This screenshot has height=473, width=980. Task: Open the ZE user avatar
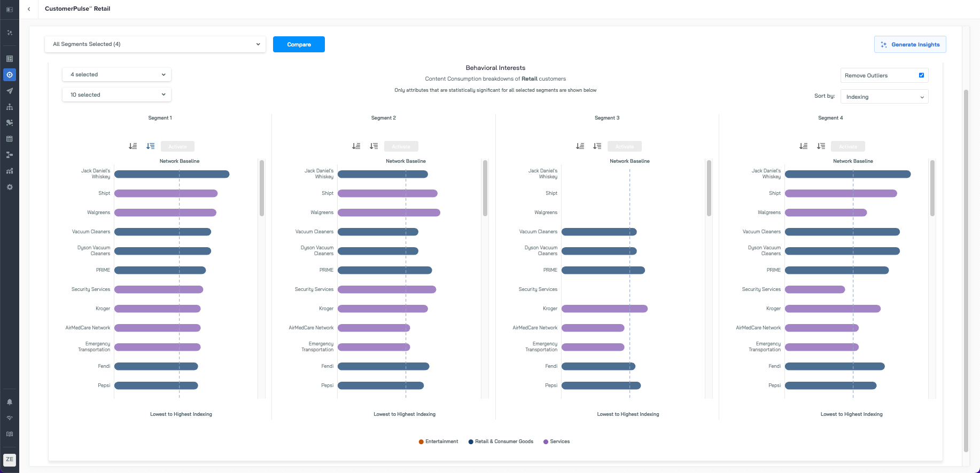(x=10, y=460)
